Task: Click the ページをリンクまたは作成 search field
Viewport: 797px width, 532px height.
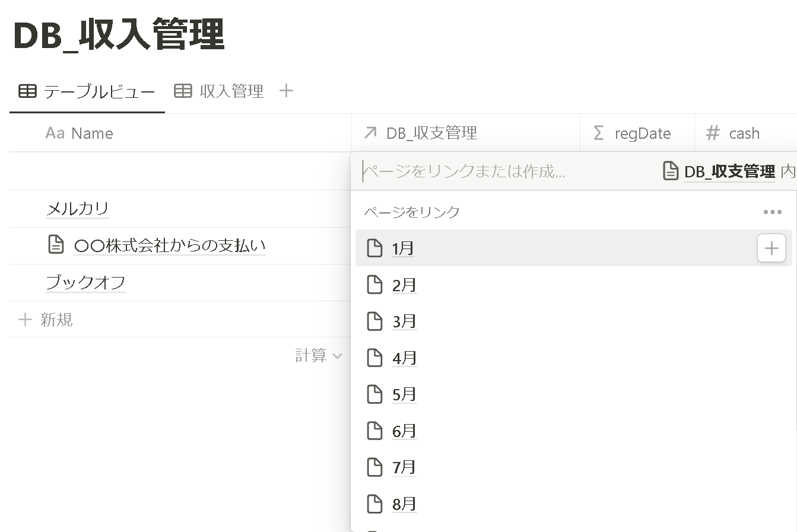Action: pos(463,171)
